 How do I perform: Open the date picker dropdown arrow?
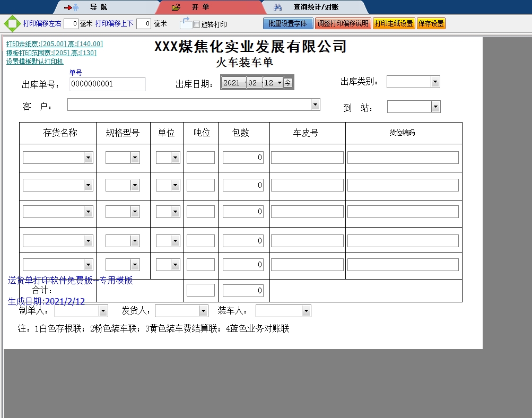pyautogui.click(x=280, y=83)
